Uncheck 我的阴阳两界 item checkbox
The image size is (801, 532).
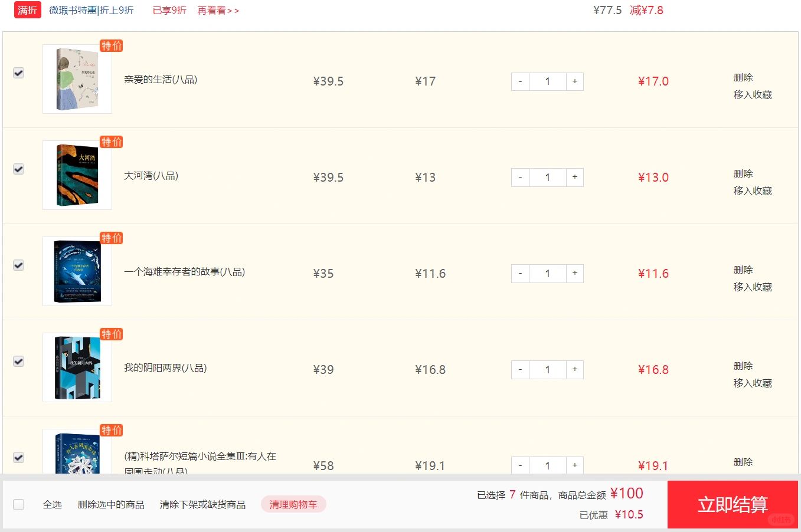19,361
